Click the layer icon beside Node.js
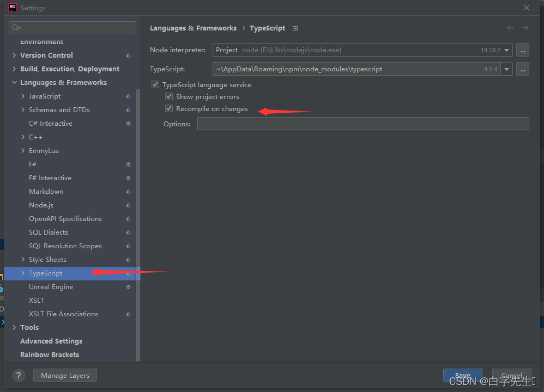 click(x=128, y=205)
